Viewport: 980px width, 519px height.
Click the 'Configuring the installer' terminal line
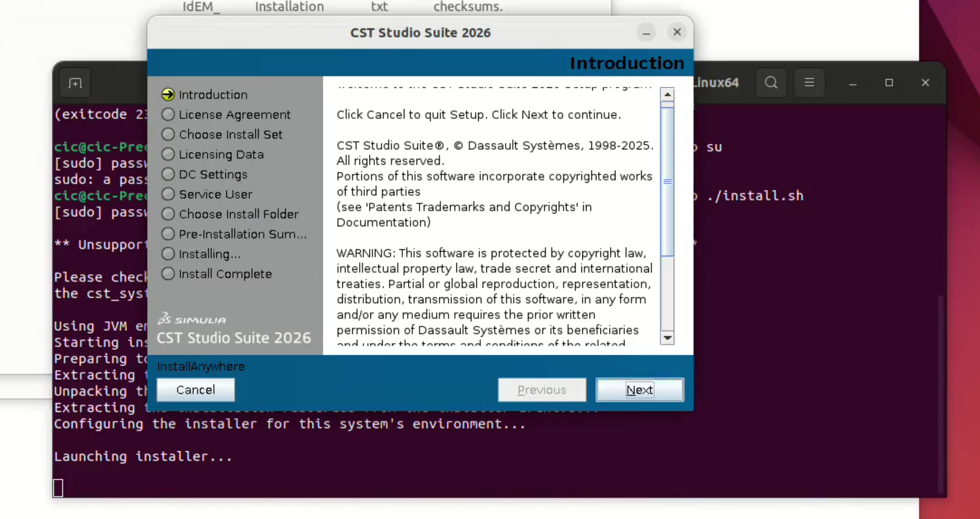(290, 424)
